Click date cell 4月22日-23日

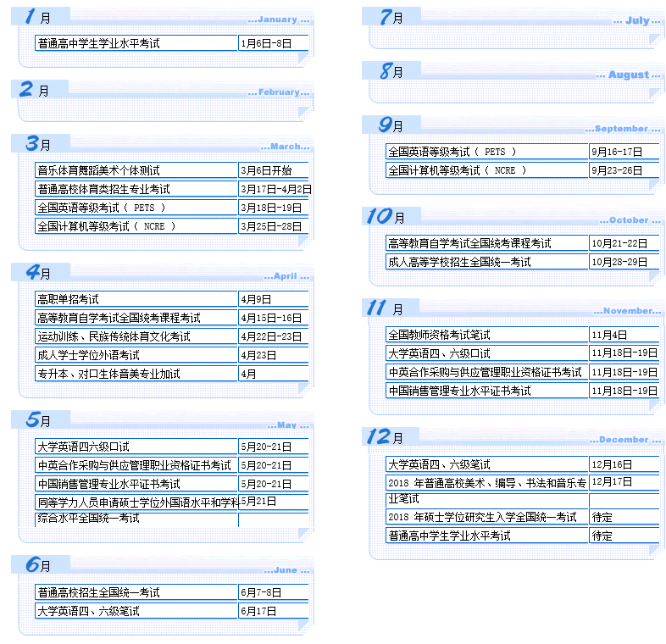274,336
